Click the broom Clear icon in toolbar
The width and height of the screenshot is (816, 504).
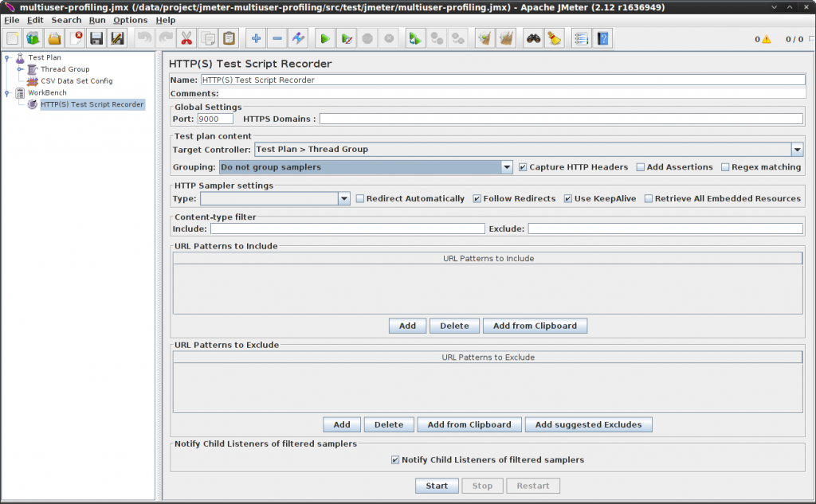[x=554, y=37]
